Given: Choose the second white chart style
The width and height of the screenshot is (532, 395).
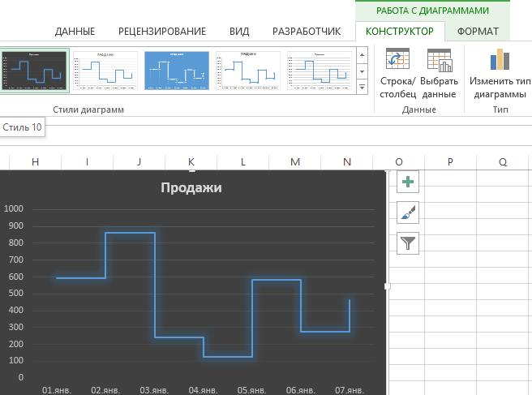Looking at the screenshot, I should (x=248, y=71).
